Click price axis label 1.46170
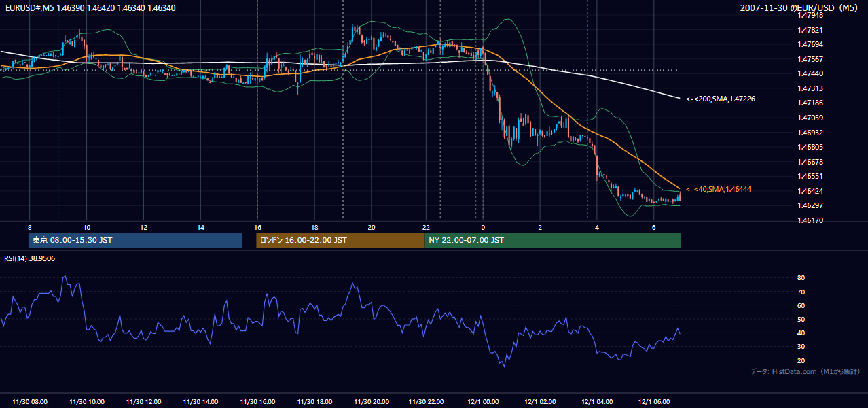This screenshot has height=408, width=868. click(810, 220)
